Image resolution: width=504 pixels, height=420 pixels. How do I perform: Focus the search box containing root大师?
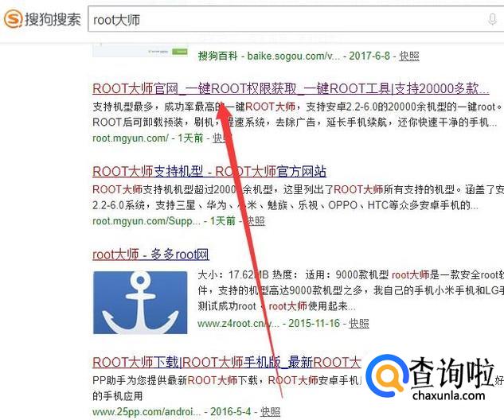(x=295, y=19)
